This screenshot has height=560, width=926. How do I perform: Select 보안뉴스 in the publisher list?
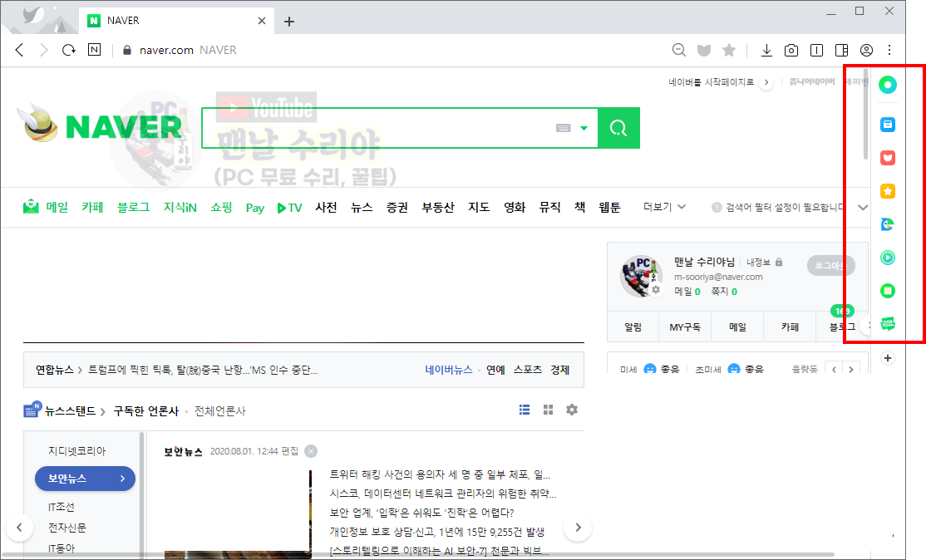[x=85, y=479]
